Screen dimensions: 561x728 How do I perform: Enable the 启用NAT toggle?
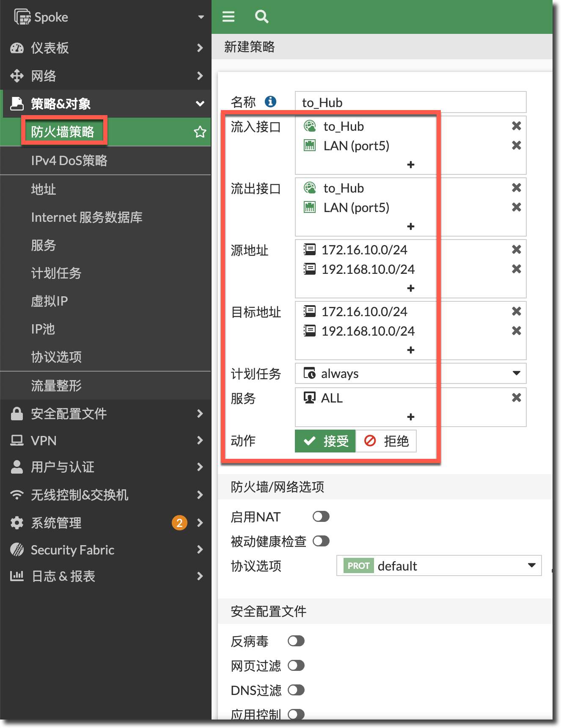[x=321, y=517]
